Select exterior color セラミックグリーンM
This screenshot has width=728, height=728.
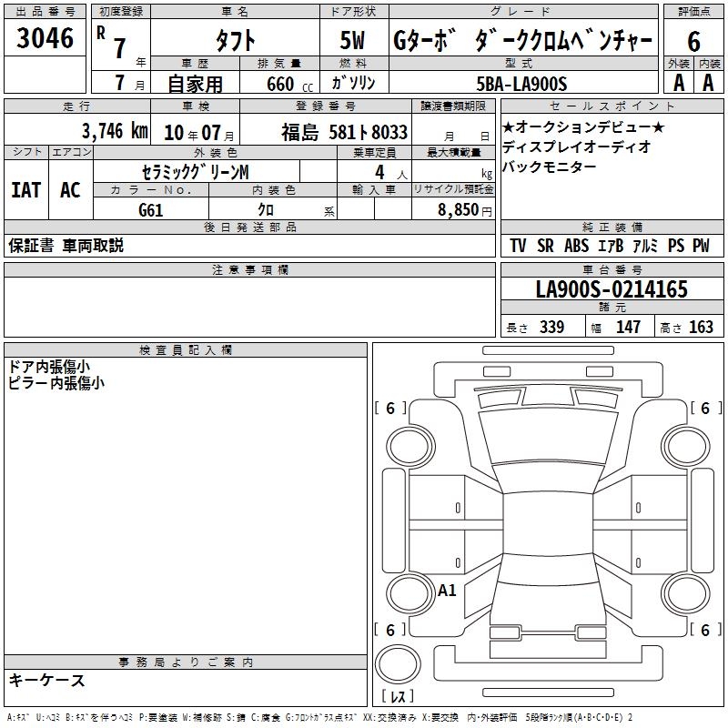pyautogui.click(x=196, y=172)
